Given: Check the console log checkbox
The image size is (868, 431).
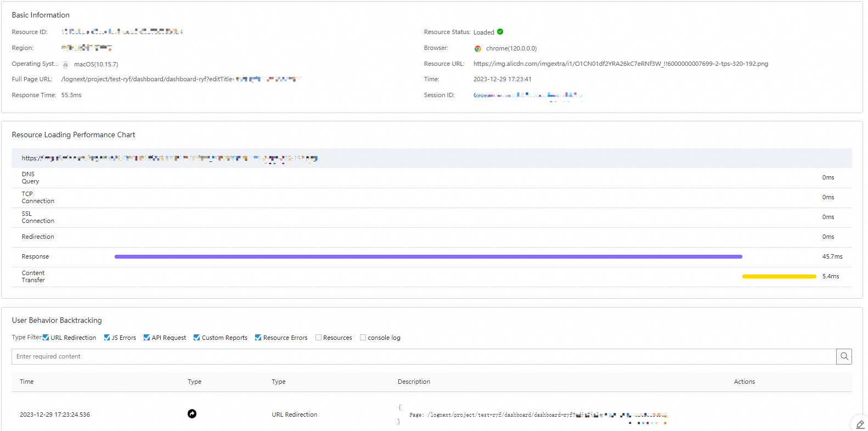Looking at the screenshot, I should (x=363, y=338).
